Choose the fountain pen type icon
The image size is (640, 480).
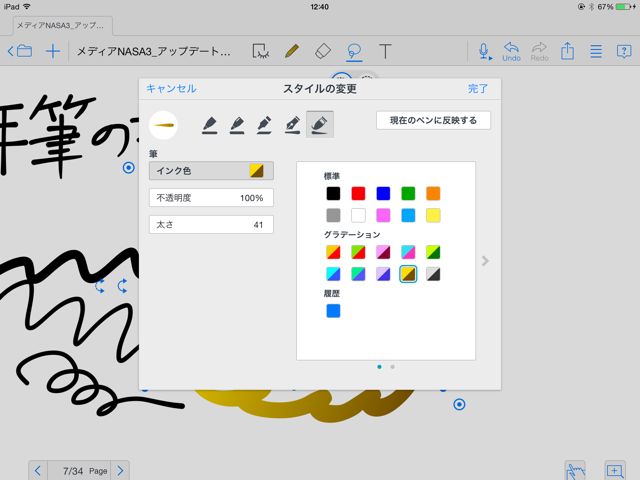292,124
